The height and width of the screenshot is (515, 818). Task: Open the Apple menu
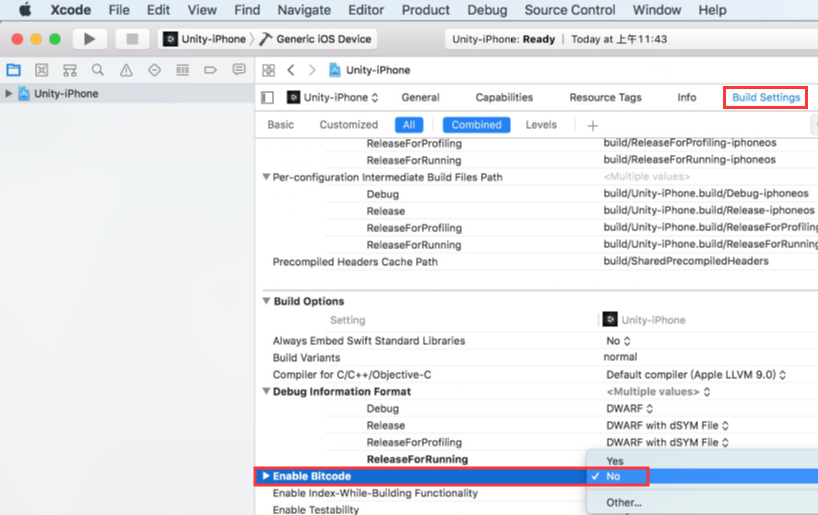click(25, 10)
